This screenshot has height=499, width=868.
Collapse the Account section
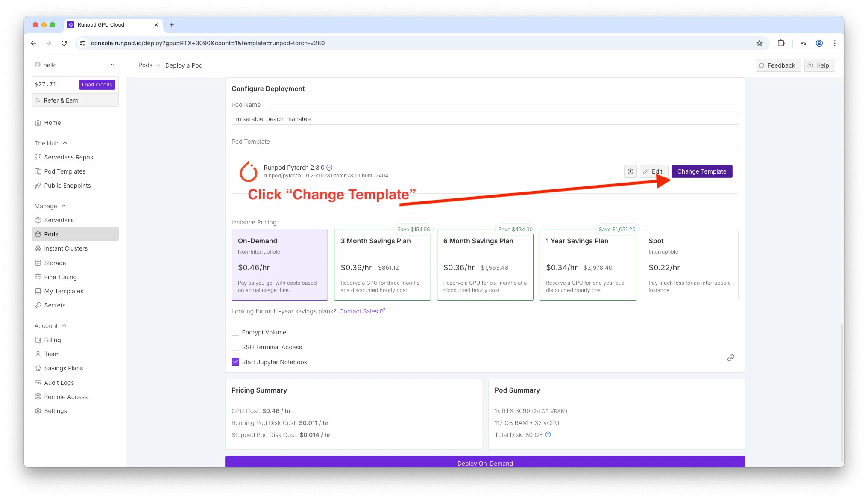[50, 326]
